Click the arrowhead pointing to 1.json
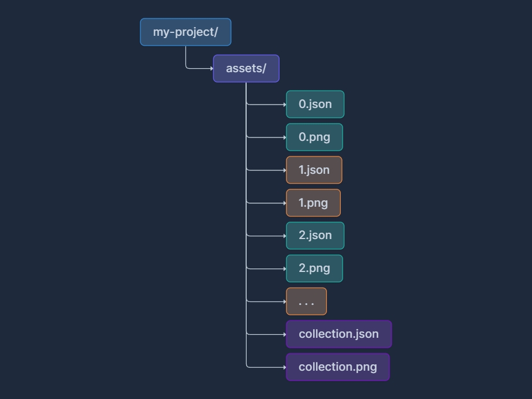 point(284,170)
